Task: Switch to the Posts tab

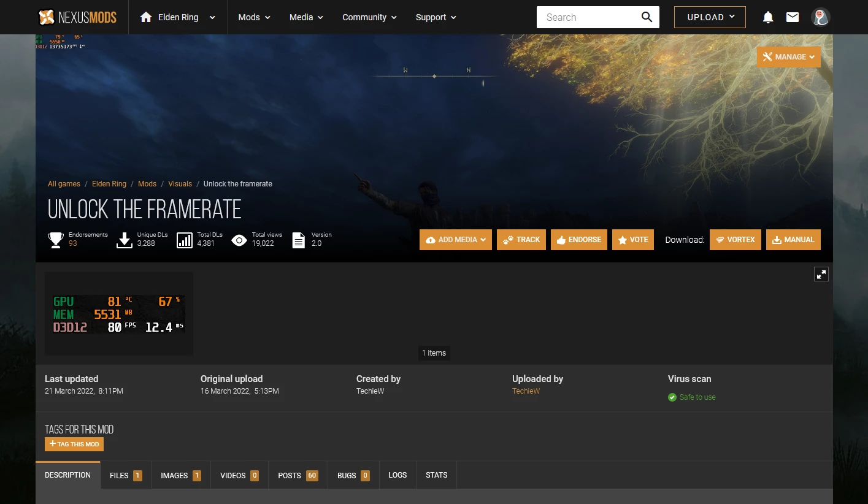Action: 298,475
